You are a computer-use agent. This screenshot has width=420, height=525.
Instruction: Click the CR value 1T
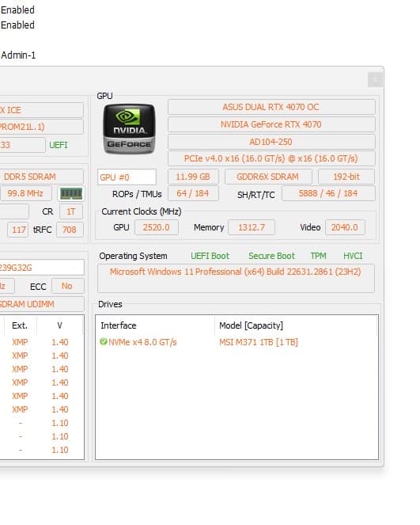coord(71,211)
